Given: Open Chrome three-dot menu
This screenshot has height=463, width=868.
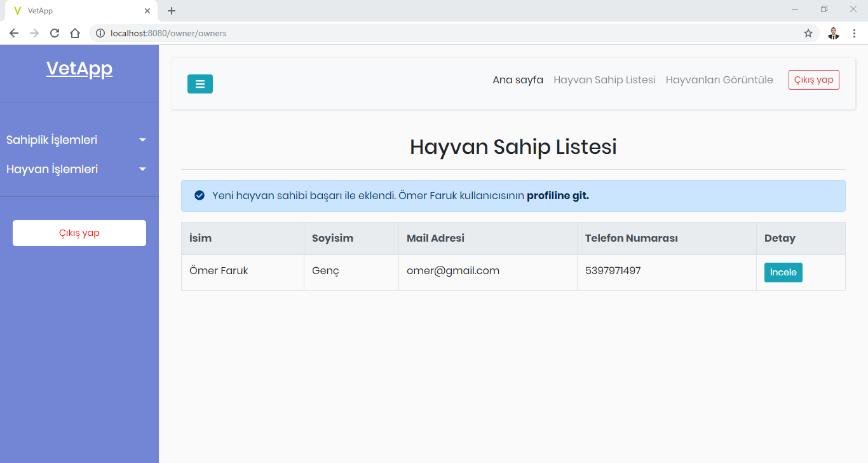Looking at the screenshot, I should 854,33.
